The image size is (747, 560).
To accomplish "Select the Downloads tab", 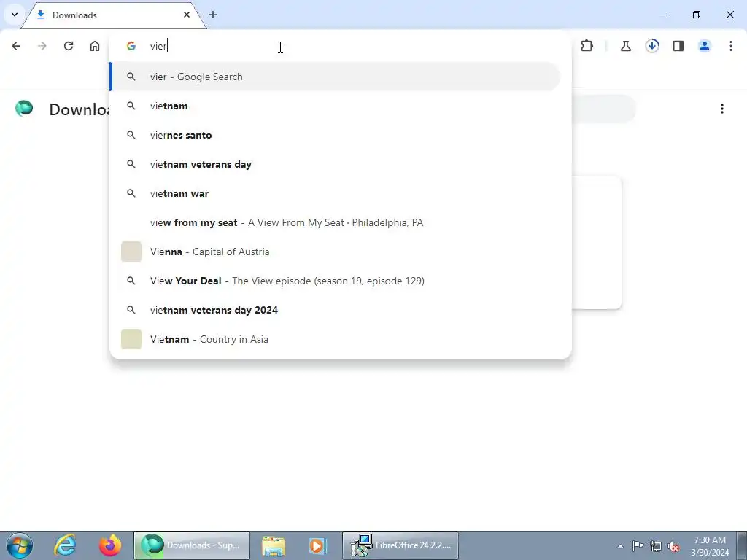I will click(113, 15).
